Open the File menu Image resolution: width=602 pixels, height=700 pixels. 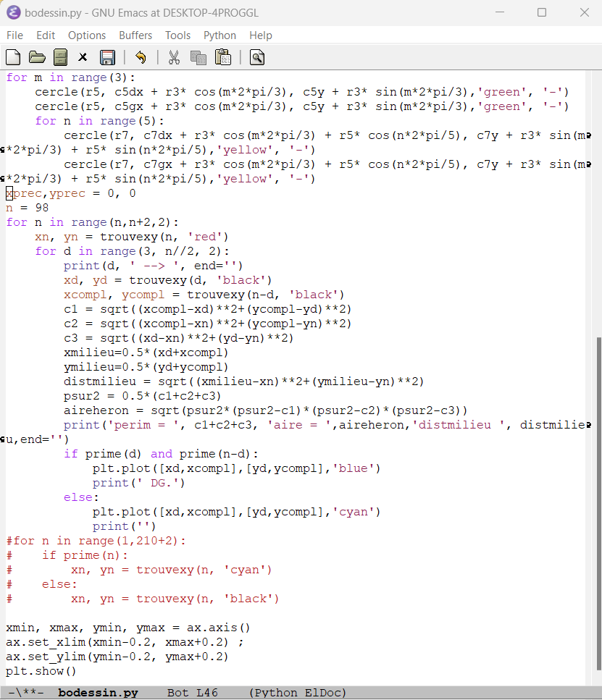pos(14,35)
